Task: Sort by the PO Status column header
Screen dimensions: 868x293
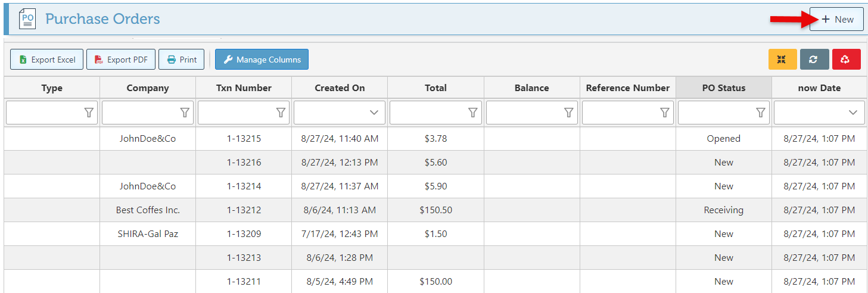Action: tap(723, 88)
